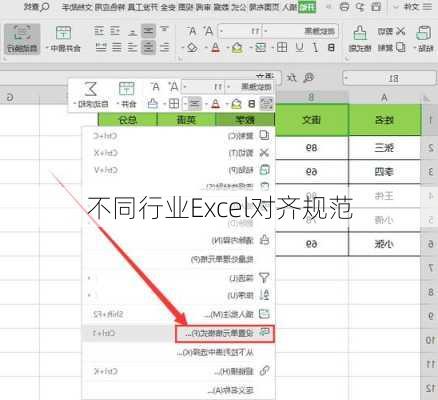
Task: Click mini toolbar decrease font size icon
Action: click(155, 87)
